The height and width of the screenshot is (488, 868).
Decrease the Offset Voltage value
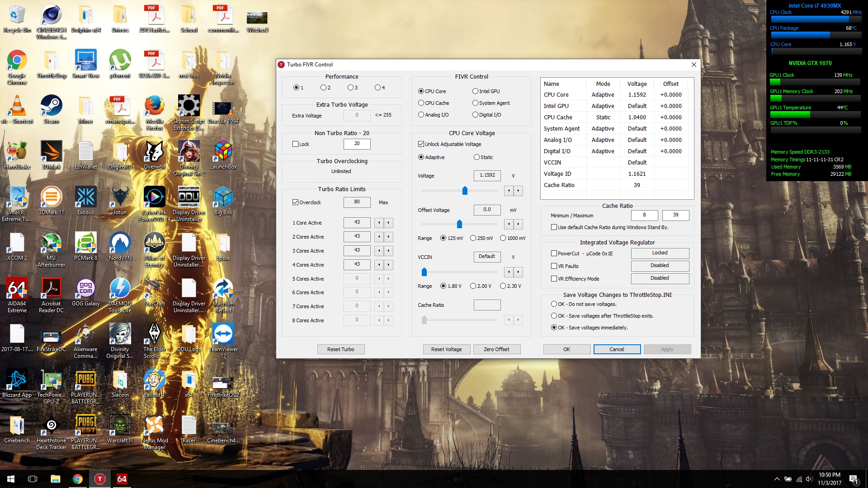(509, 224)
